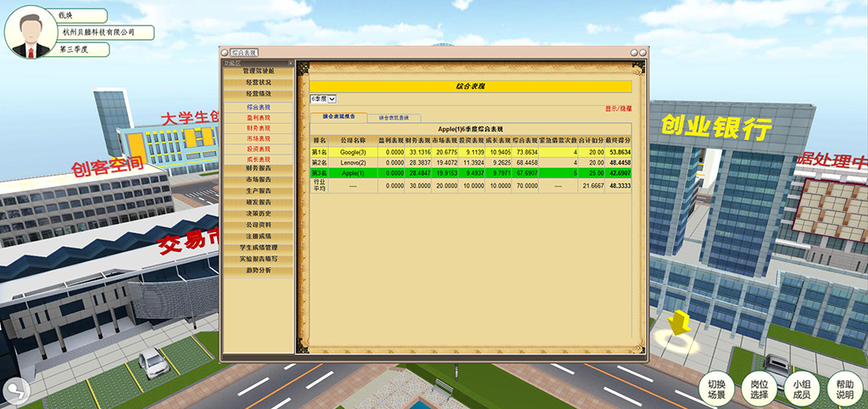Click the yellow arrow marker on ground
The height and width of the screenshot is (409, 868).
[677, 325]
